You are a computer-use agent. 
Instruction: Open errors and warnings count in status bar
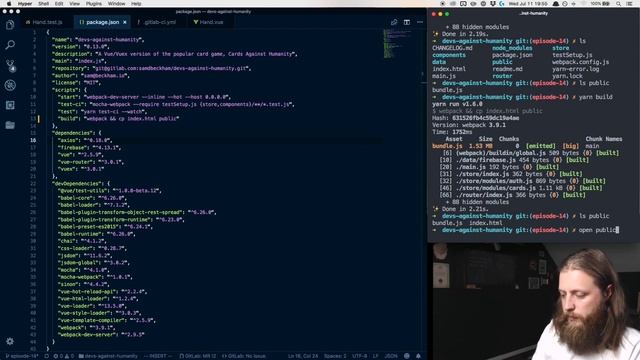tap(64, 356)
